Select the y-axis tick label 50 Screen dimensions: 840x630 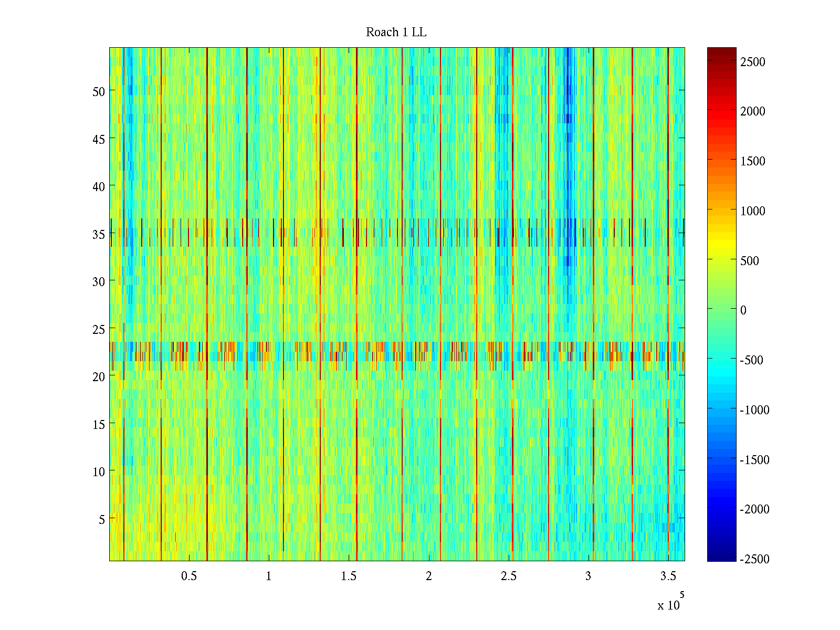[x=99, y=91]
